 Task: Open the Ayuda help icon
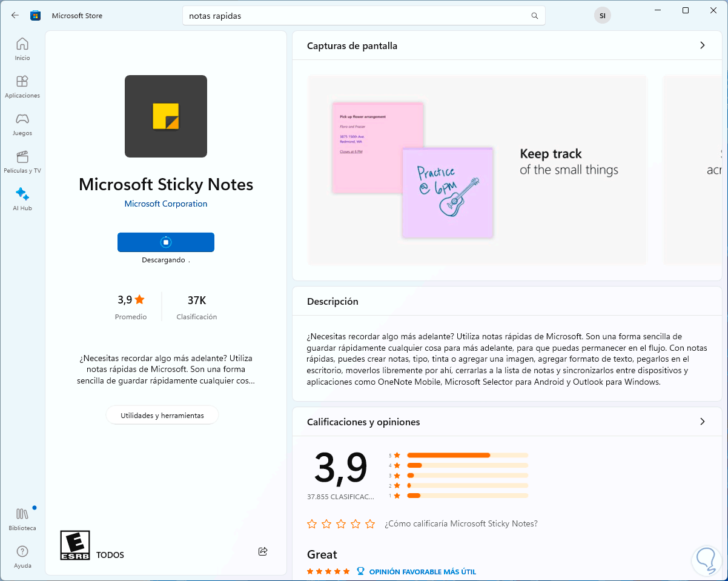22,556
